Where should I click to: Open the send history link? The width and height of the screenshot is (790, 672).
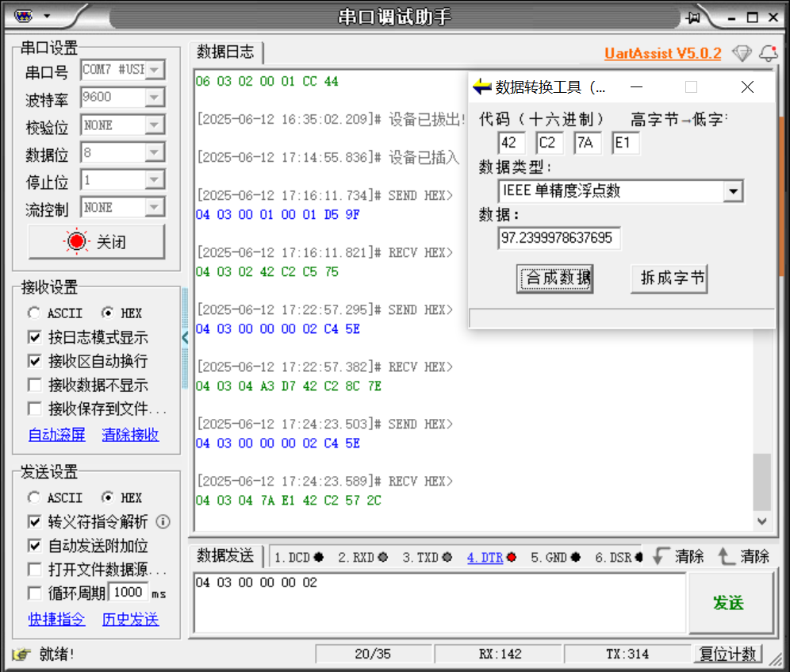pos(131,619)
